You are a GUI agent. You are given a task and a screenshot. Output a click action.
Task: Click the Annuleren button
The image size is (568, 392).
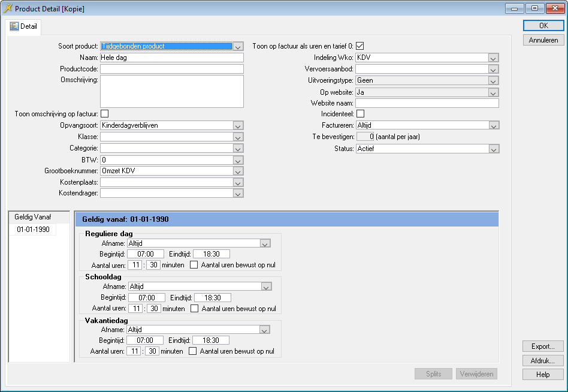tap(543, 40)
